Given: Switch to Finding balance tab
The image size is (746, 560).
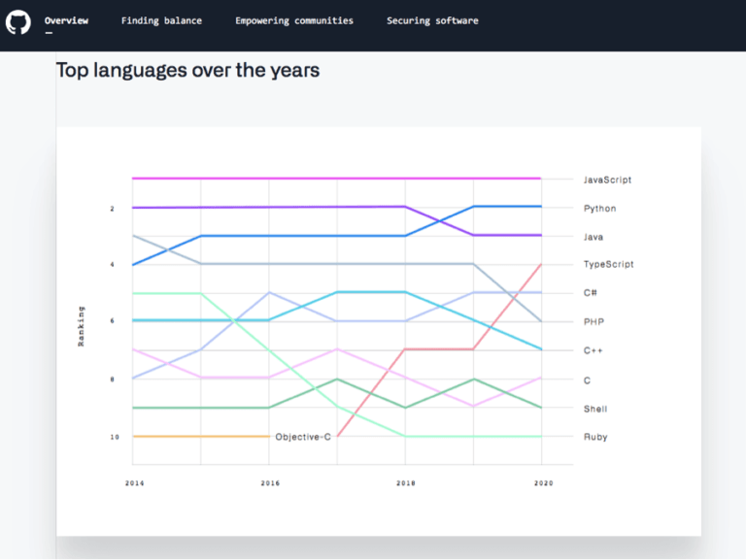Looking at the screenshot, I should tap(161, 20).
